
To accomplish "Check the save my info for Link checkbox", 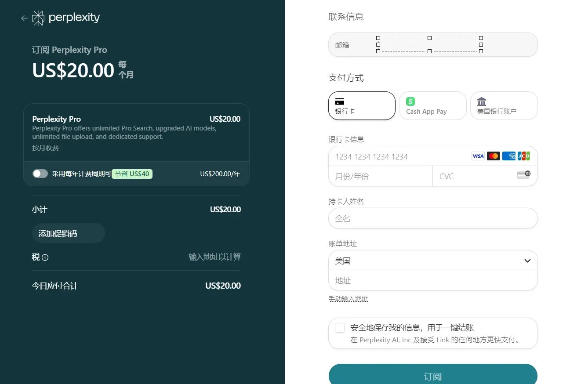I will tap(339, 327).
